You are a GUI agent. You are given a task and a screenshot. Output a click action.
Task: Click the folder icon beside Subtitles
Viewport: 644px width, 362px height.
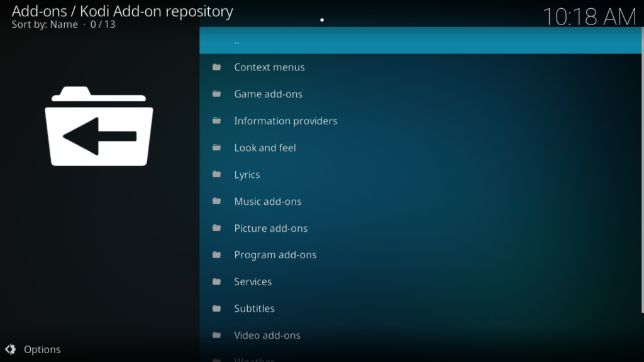point(217,308)
